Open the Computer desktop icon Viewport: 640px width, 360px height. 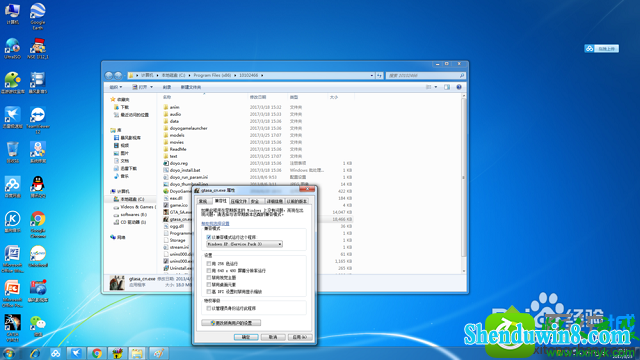tap(12, 13)
